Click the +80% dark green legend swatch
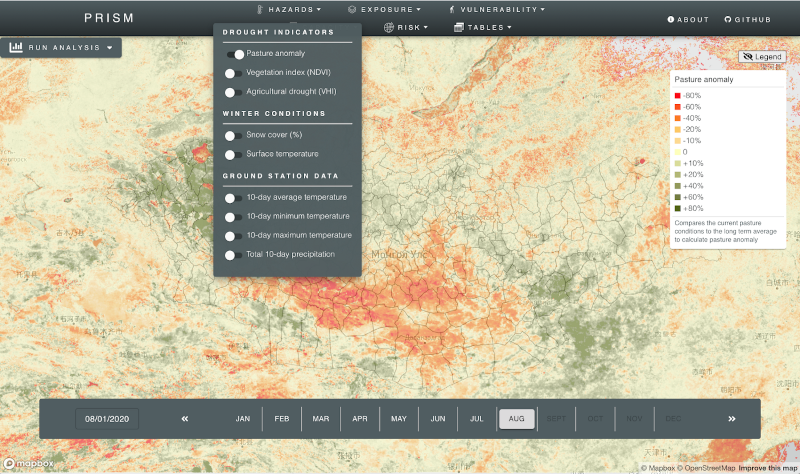 pos(678,208)
